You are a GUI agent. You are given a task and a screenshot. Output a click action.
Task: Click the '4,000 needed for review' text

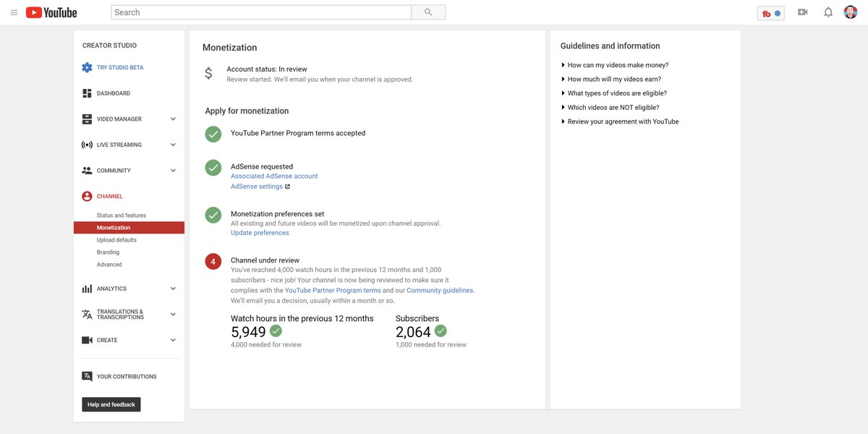pyautogui.click(x=266, y=345)
